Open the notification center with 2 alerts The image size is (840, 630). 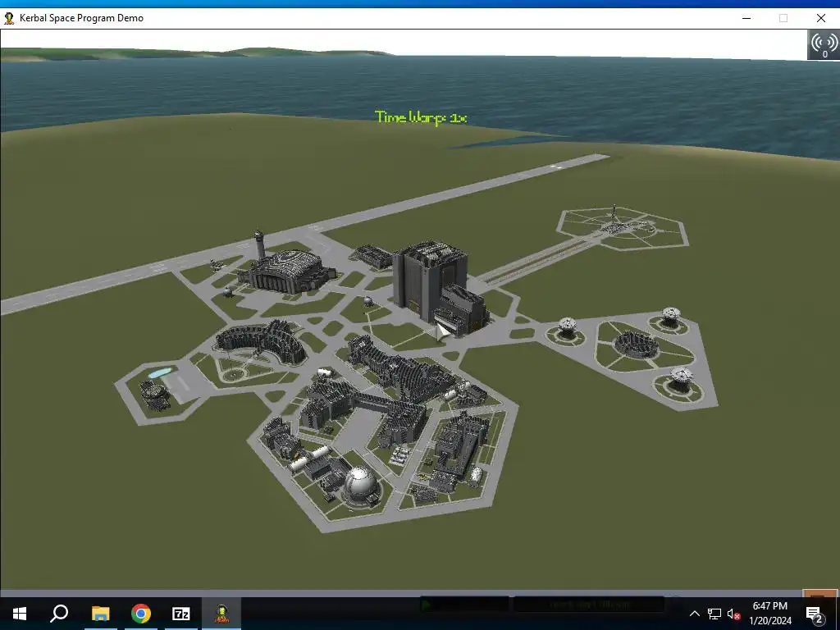pos(815,614)
